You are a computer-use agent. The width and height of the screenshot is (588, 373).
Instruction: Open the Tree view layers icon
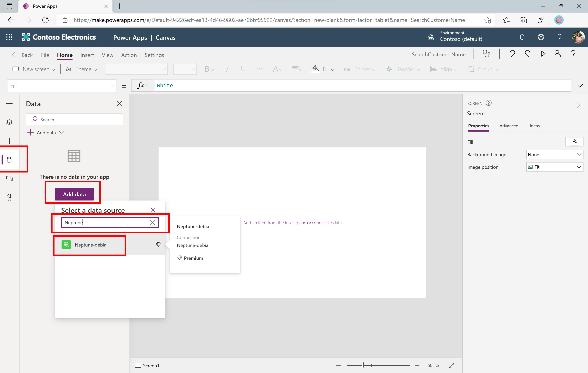click(x=9, y=122)
